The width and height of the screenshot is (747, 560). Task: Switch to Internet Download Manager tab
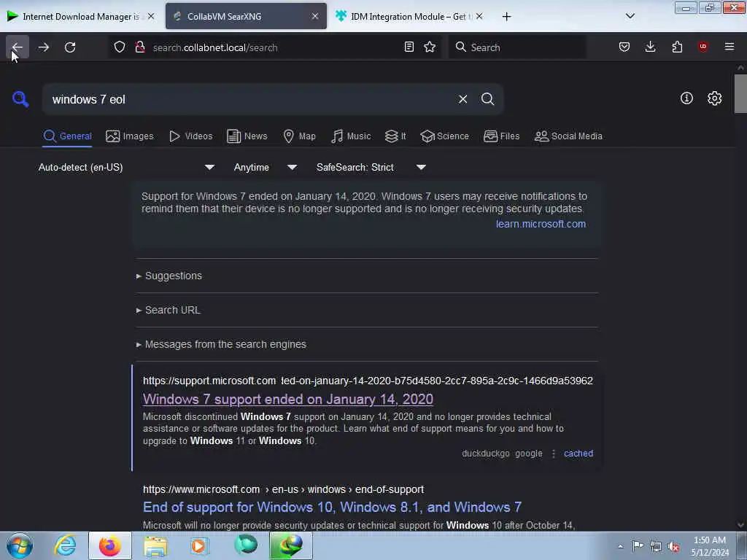[81, 17]
